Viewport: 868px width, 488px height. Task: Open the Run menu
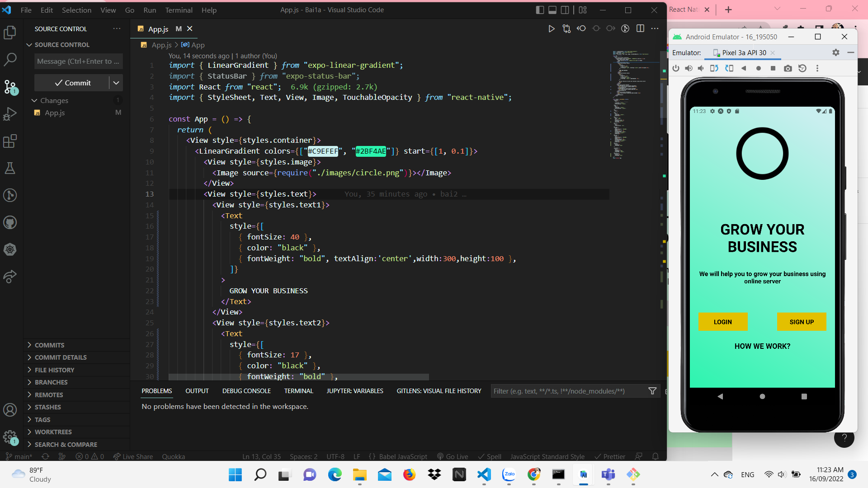click(150, 9)
